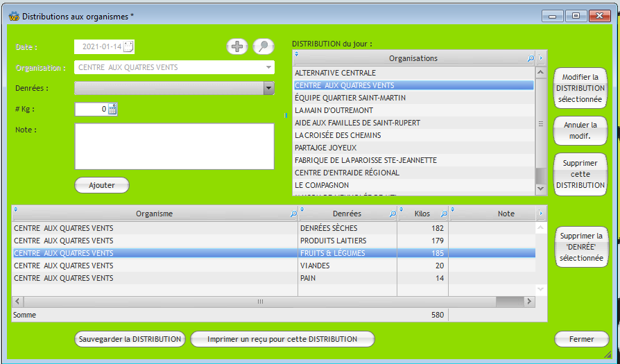Open the Organisation combo box arrow
Screen dimensions: 620x364
(268, 67)
